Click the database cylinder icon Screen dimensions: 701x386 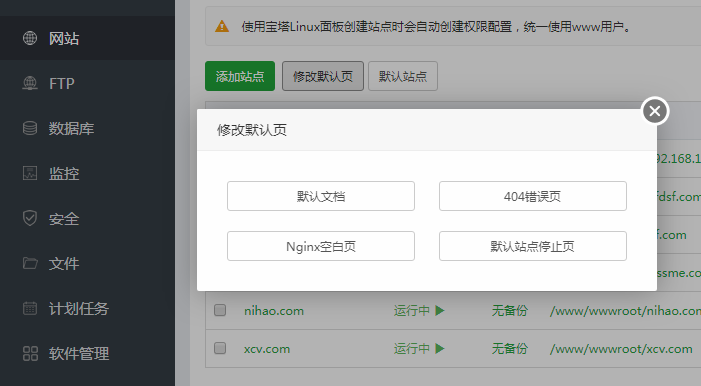pos(30,128)
